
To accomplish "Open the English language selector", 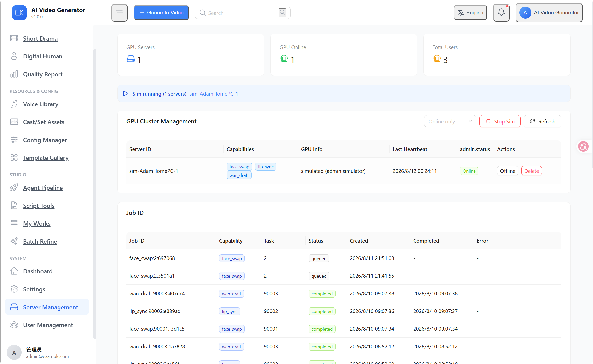I will pyautogui.click(x=470, y=13).
